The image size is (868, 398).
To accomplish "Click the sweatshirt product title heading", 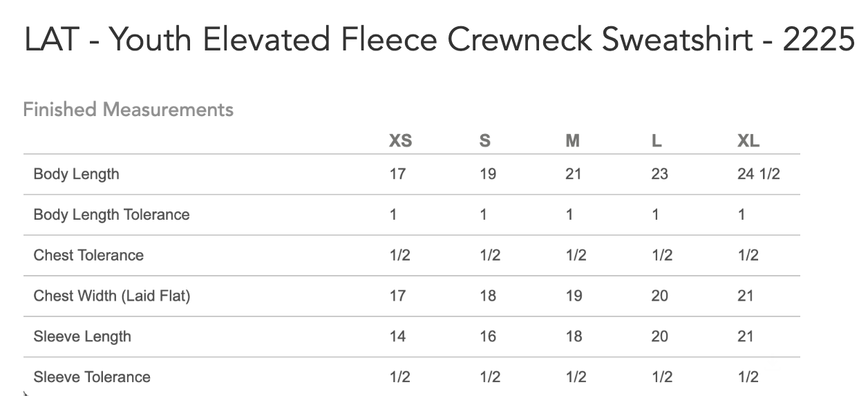I will (440, 41).
